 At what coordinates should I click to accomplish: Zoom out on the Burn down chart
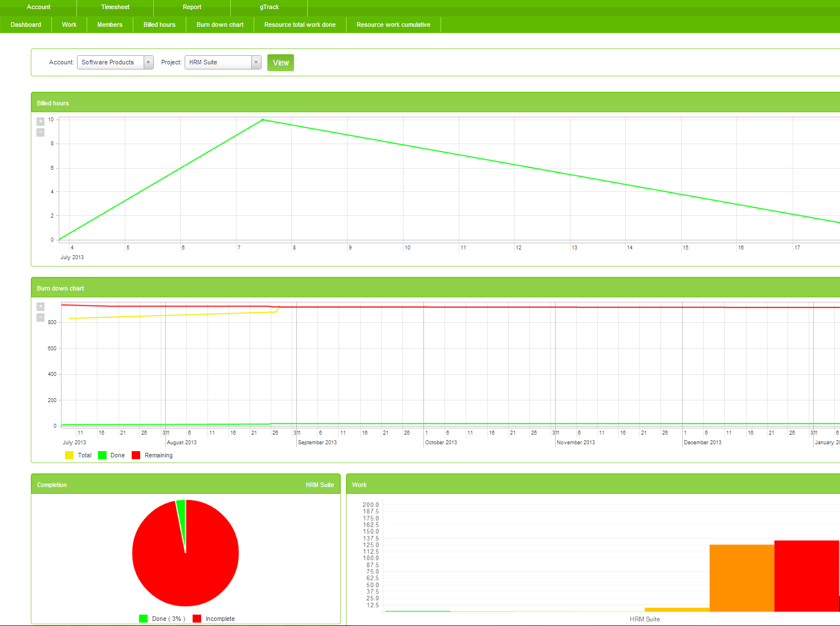pos(40,317)
